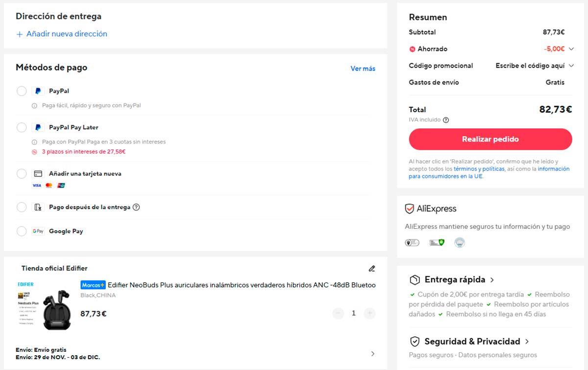Click the minus icon to decrease quantity
Viewport: 588px width, 370px height.
[x=338, y=313]
